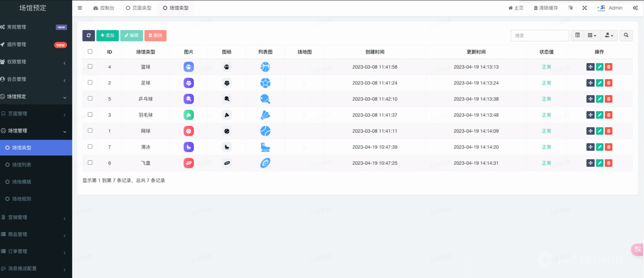The width and height of the screenshot is (644, 278).
Task: Check the select-all header checkbox
Action: pos(90,52)
